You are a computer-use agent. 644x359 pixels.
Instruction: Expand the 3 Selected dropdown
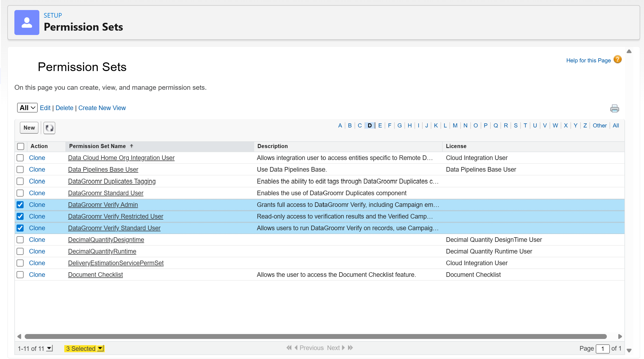pos(100,348)
